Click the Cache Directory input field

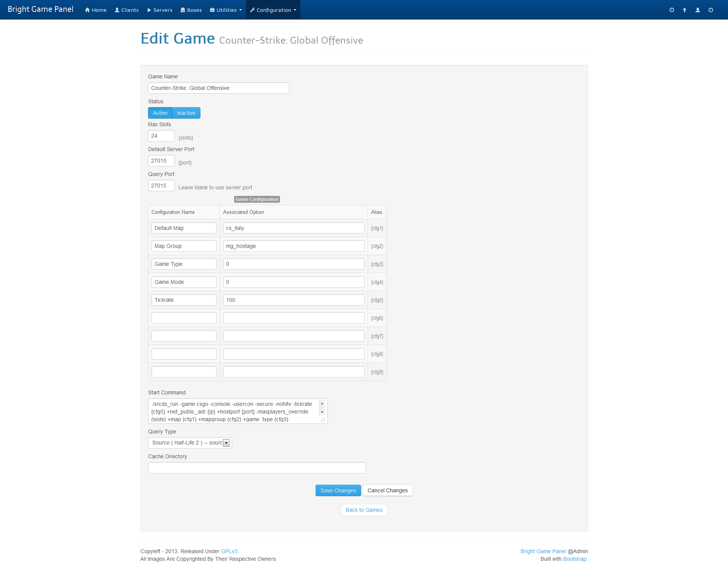pos(257,467)
